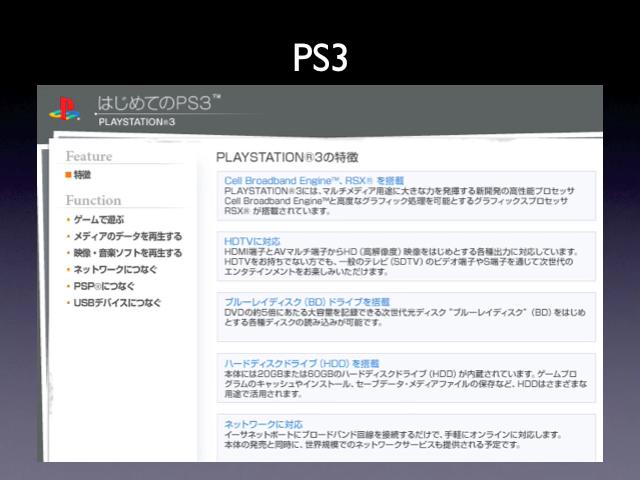The image size is (640, 480).
Task: Open the はじめてのPS3 header title
Action: [x=159, y=103]
